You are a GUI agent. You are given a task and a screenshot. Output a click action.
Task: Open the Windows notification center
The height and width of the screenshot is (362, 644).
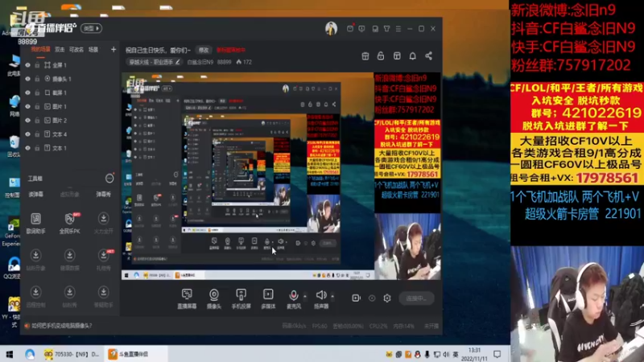tap(497, 354)
